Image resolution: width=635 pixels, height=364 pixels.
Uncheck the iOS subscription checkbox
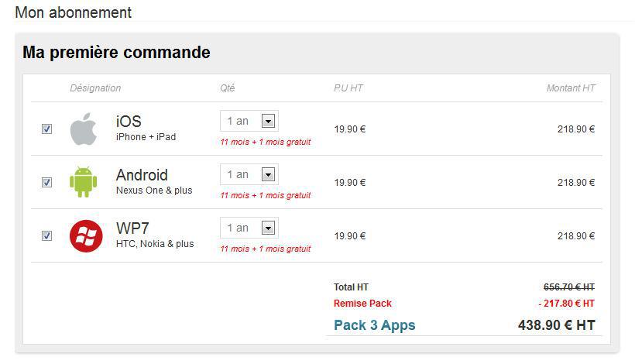click(46, 129)
